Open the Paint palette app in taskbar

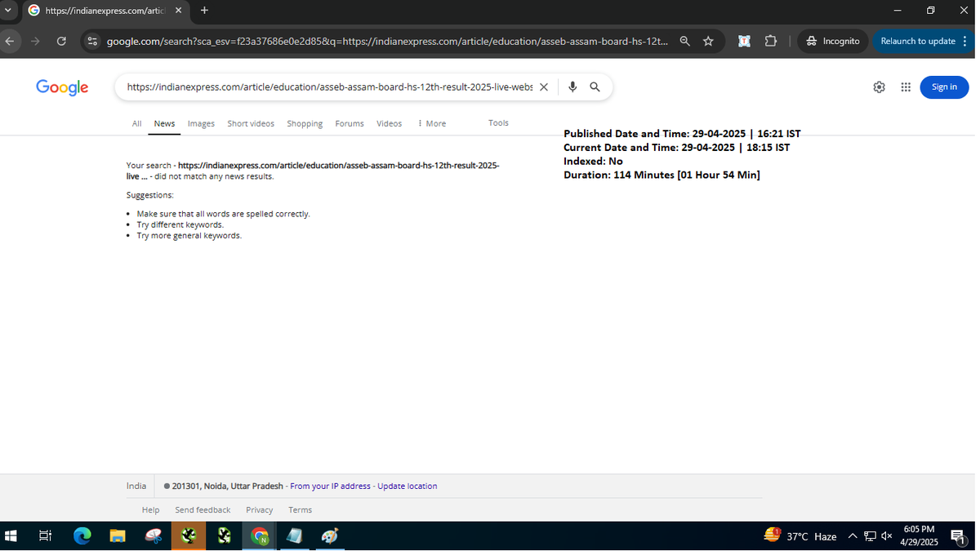(330, 536)
